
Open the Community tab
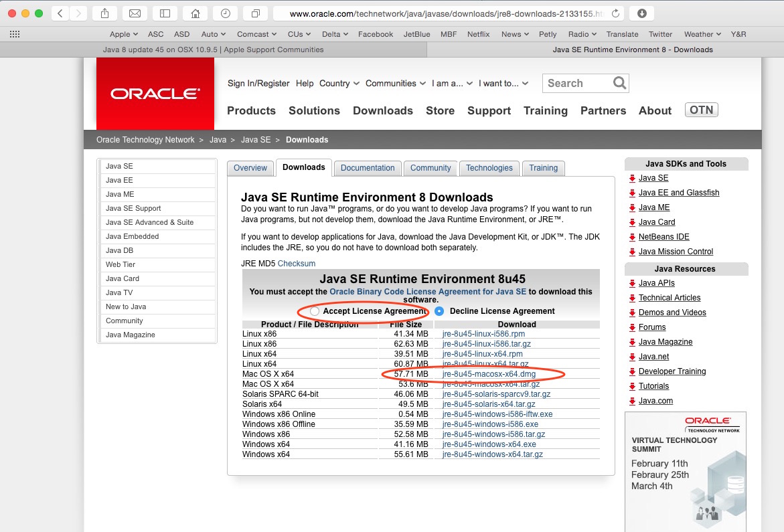(x=430, y=168)
